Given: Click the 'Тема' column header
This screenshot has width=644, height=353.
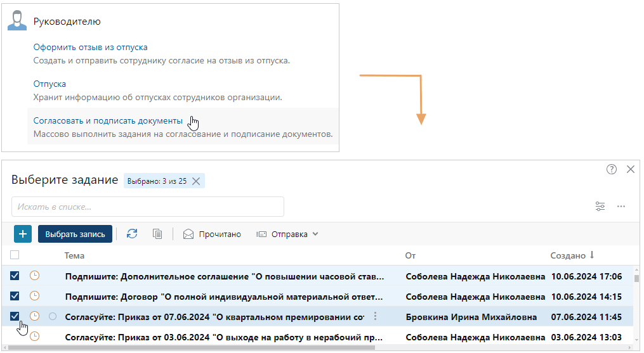Looking at the screenshot, I should pyautogui.click(x=74, y=255).
